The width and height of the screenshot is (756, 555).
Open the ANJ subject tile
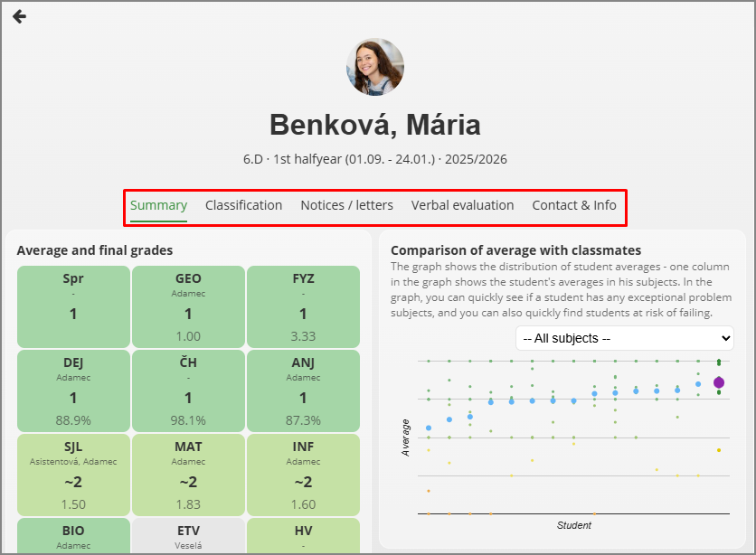coord(303,390)
